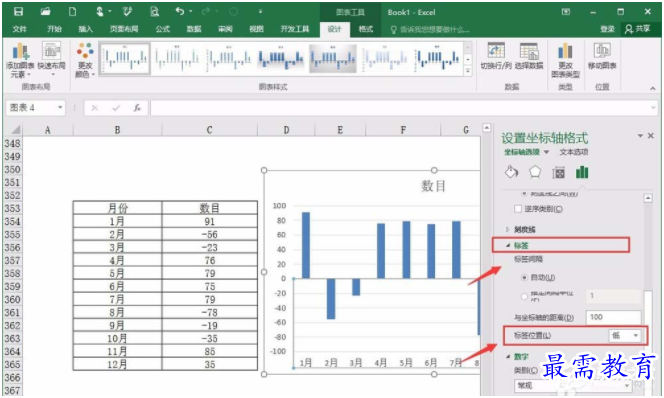Open the Undo history dropdown arrow
Image resolution: width=664 pixels, height=398 pixels.
(191, 12)
